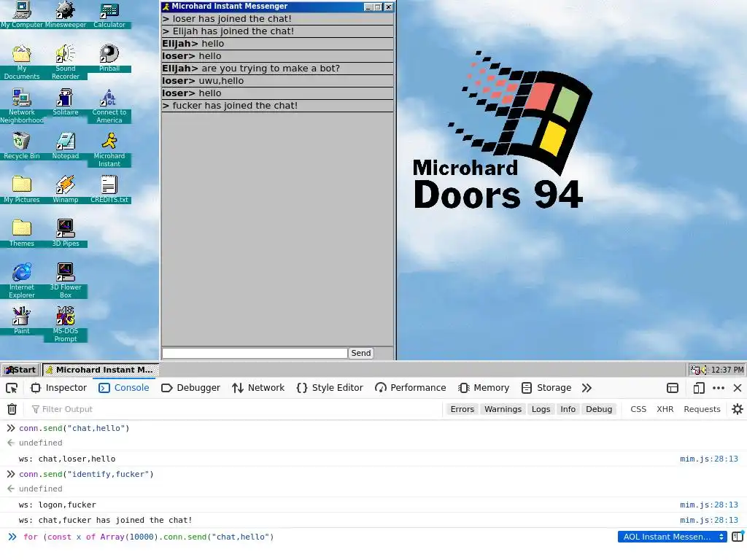Follow mim.js:28:13 link beside logon,fucker
This screenshot has height=560, width=747.
708,505
